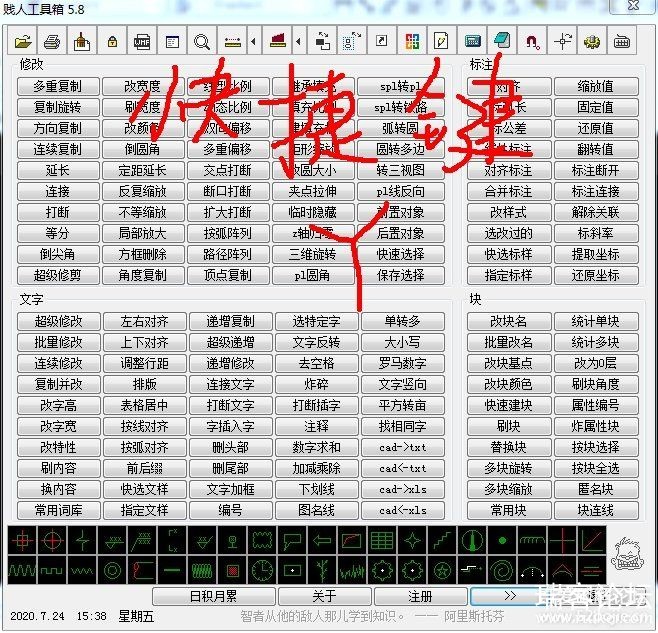Screen dimensions: 658x633
Task: Click the 表格居中 button
Action: click(x=144, y=405)
